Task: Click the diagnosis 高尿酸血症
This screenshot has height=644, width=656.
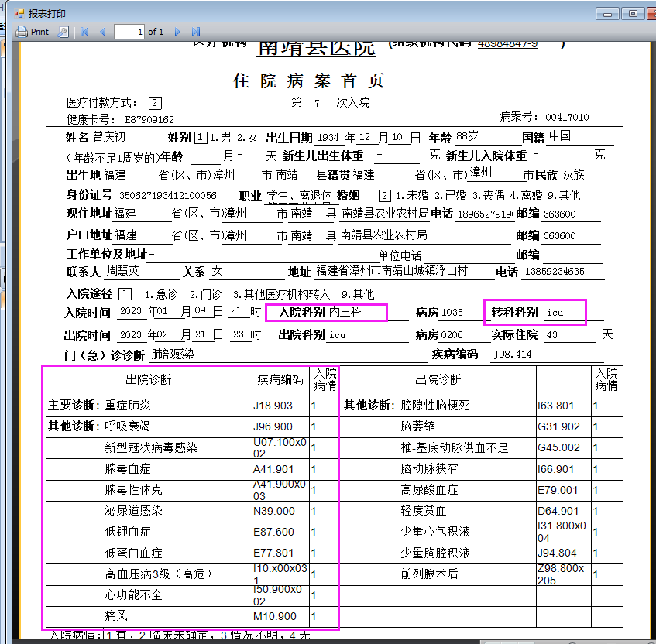Action: (429, 490)
